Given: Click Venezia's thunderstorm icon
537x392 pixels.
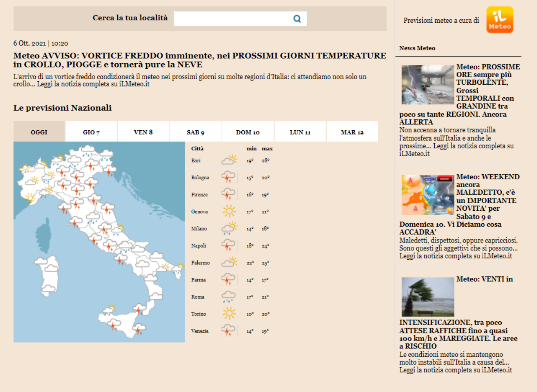Looking at the screenshot, I should click(229, 331).
